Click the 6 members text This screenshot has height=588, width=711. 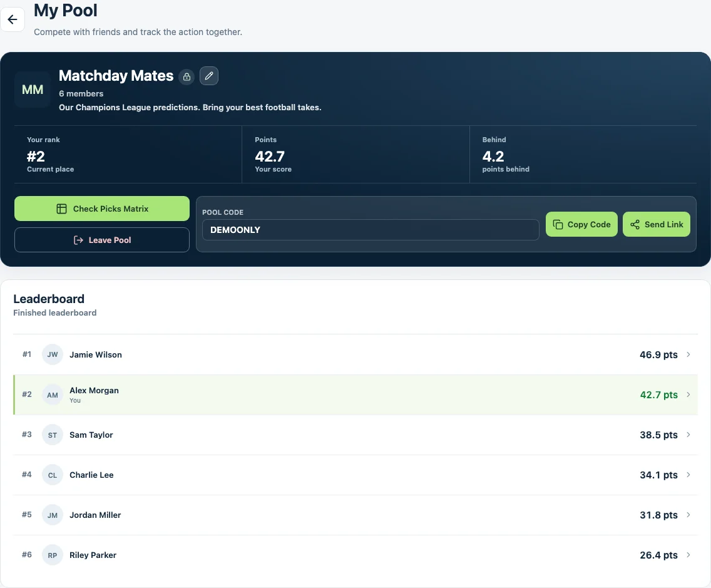[81, 93]
